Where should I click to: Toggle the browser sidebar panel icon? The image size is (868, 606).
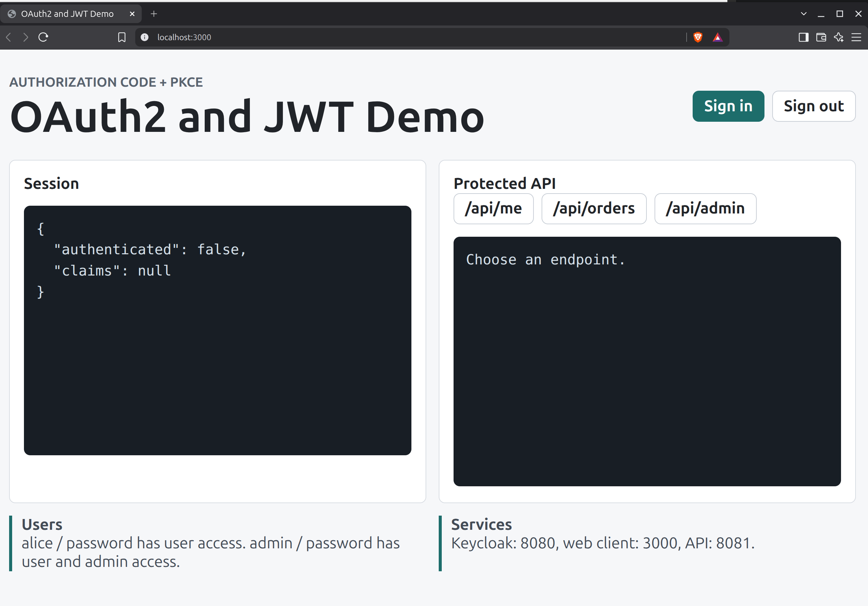click(803, 37)
